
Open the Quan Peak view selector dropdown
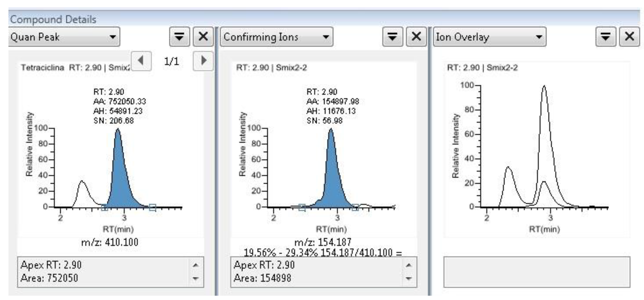coord(63,38)
